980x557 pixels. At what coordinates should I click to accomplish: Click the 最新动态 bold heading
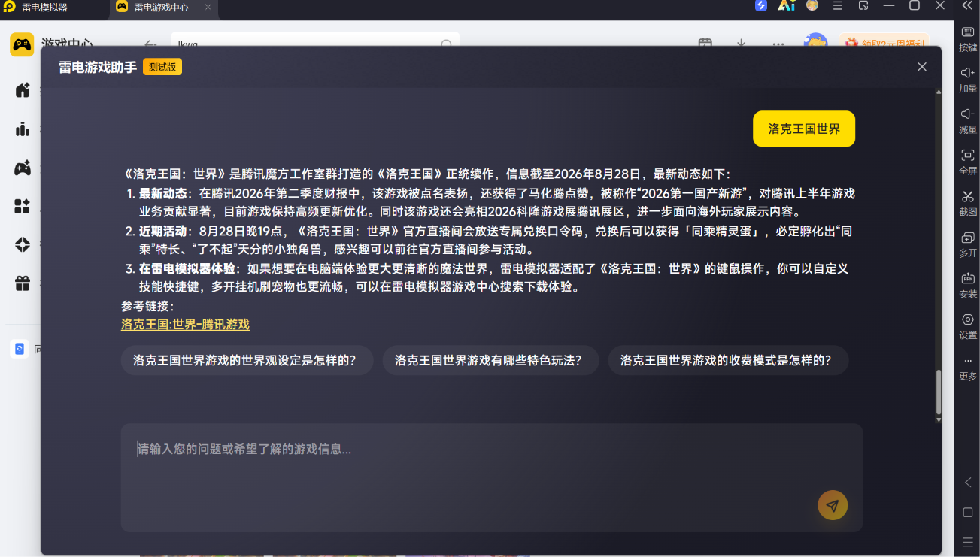pyautogui.click(x=163, y=193)
